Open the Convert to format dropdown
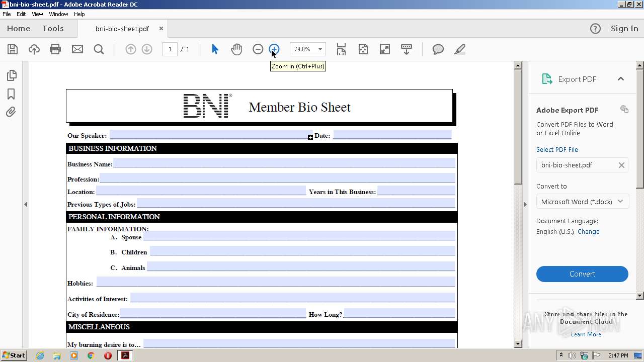 582,202
